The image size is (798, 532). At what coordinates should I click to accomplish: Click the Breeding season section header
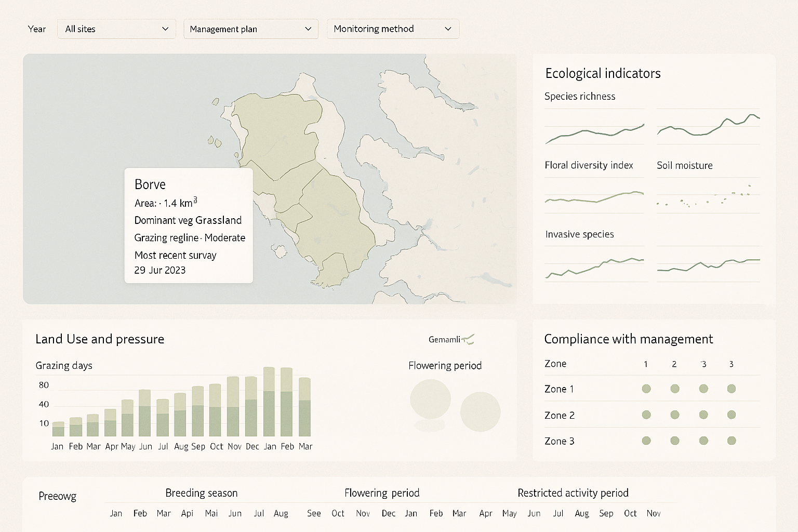201,493
